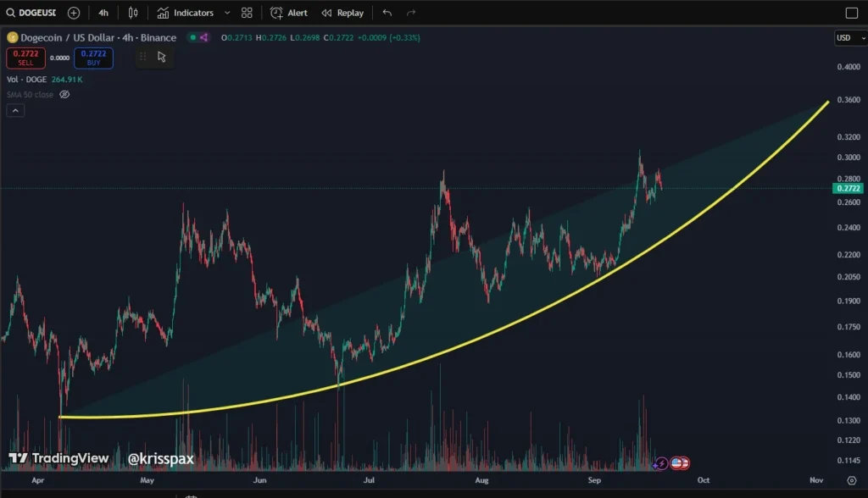Click the 0.3600 price scale label

click(849, 100)
